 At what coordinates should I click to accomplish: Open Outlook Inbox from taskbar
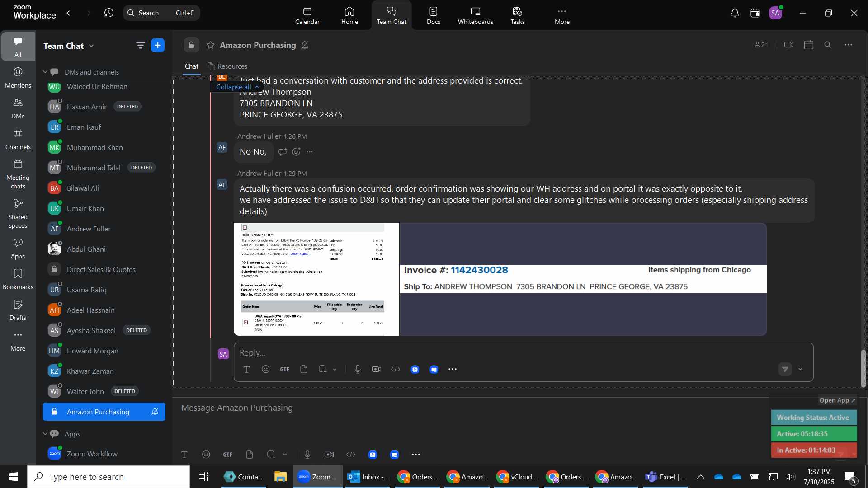[368, 477]
